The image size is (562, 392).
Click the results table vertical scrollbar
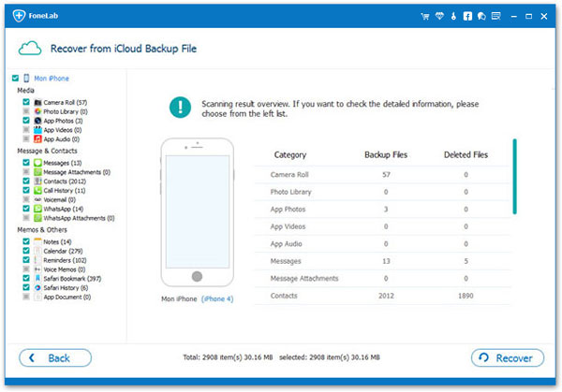coord(514,177)
